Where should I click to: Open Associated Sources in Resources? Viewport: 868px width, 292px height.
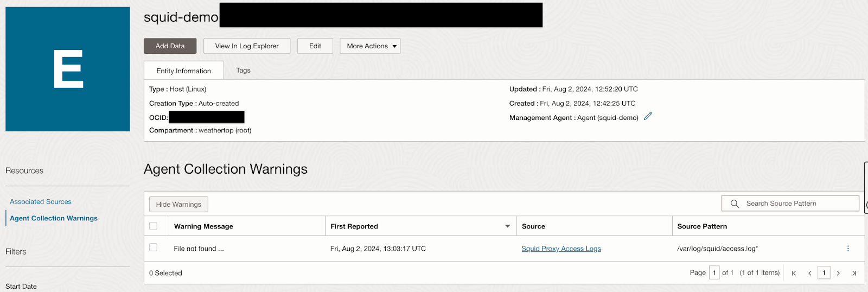41,201
